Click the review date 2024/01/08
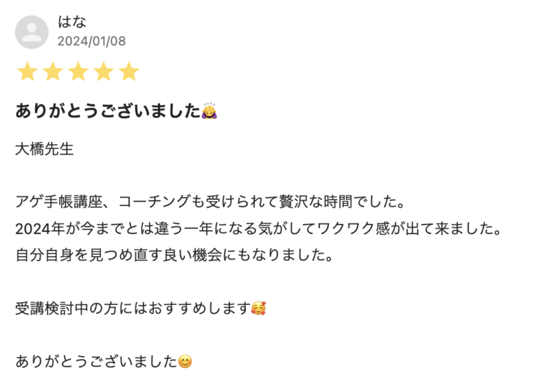This screenshot has width=535, height=392. [91, 41]
